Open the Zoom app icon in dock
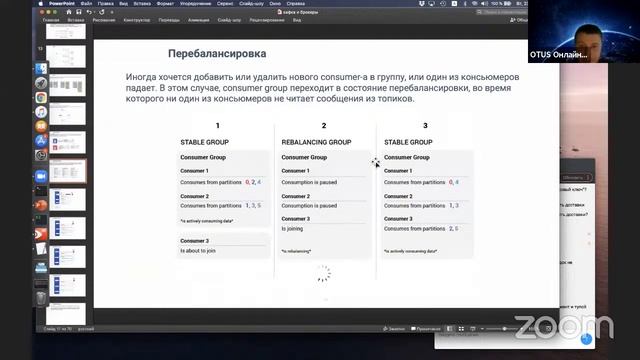Image resolution: width=640 pixels, height=360 pixels. click(41, 176)
